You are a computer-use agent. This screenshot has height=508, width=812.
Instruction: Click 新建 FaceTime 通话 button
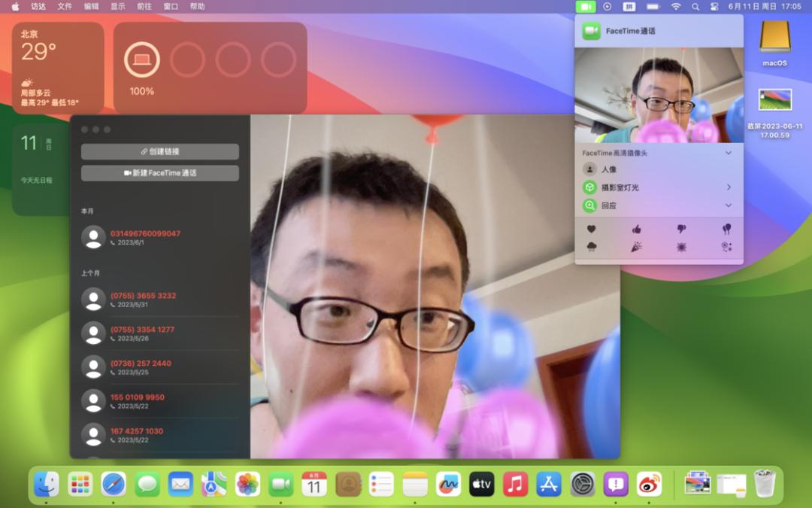tap(160, 173)
